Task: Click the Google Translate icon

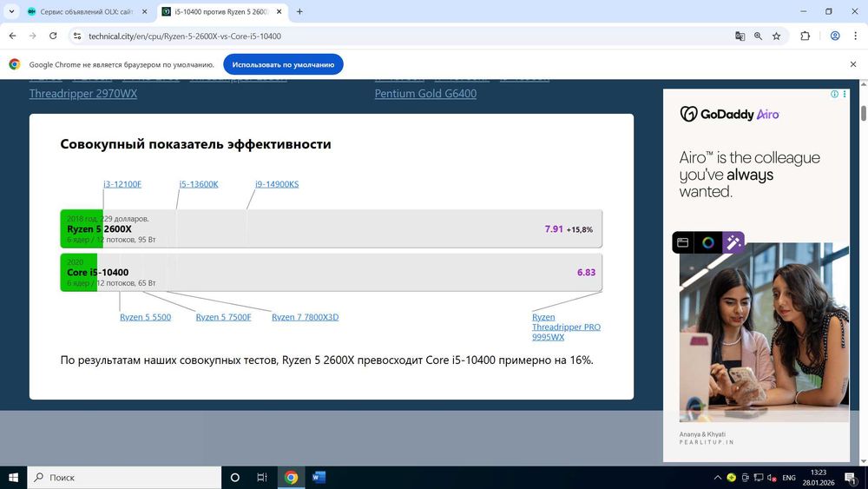Action: click(740, 36)
